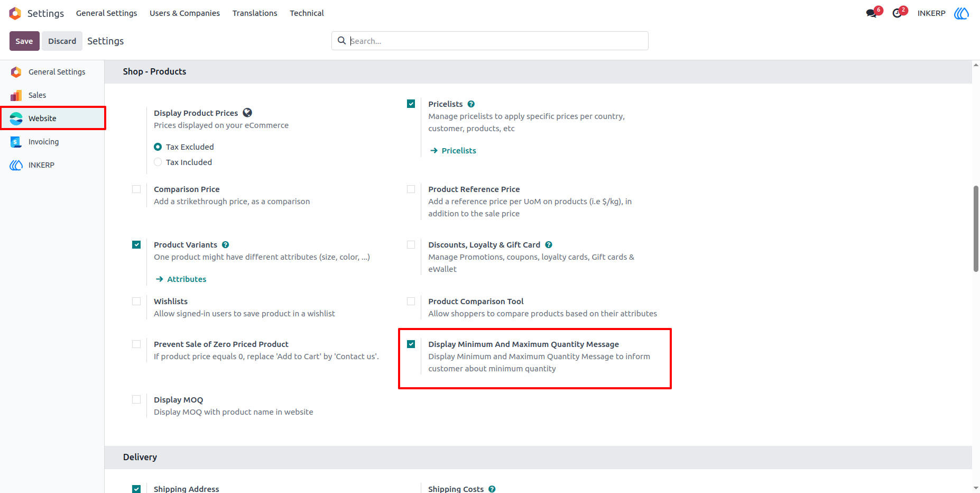Screen dimensions: 980x493
Task: Follow the Pricelists link
Action: (459, 151)
